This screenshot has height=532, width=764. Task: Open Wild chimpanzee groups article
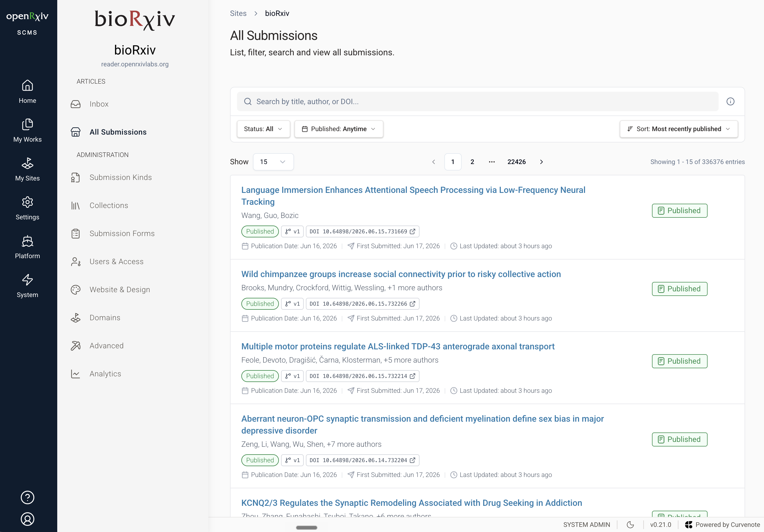(x=401, y=274)
